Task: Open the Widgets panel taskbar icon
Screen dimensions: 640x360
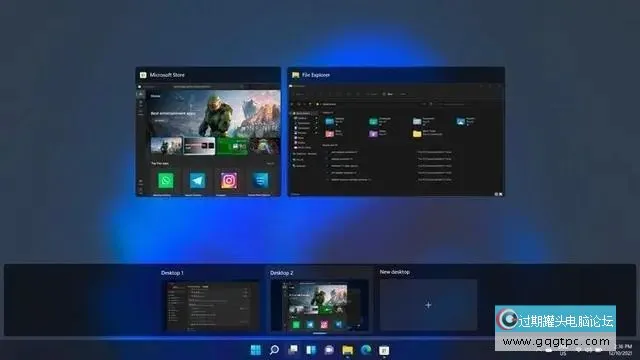Action: [x=311, y=350]
